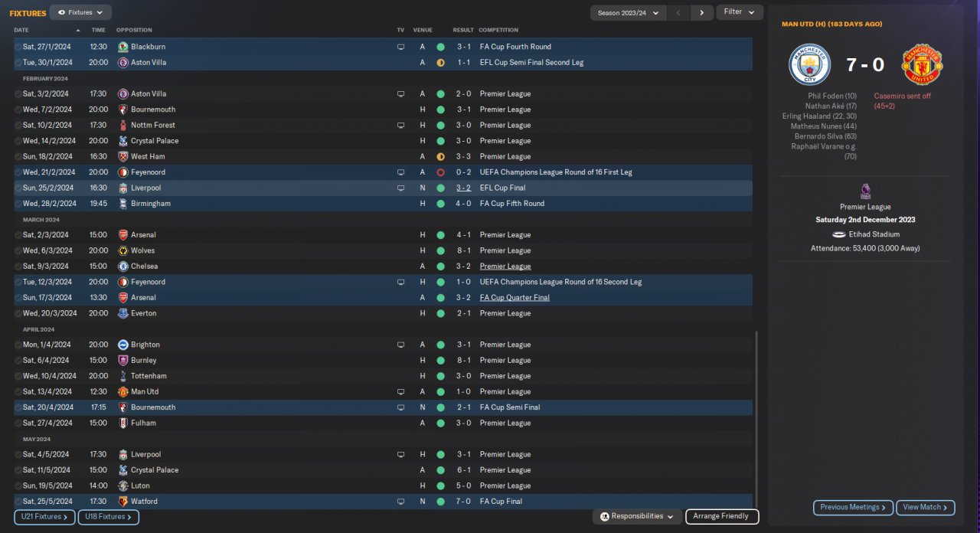Click the Man Utd badge in the fixtures list

tap(122, 391)
